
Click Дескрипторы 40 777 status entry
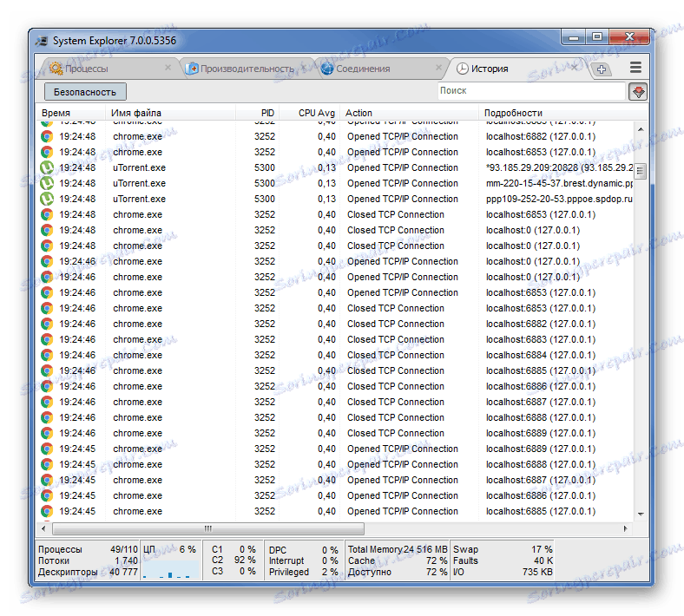88,572
